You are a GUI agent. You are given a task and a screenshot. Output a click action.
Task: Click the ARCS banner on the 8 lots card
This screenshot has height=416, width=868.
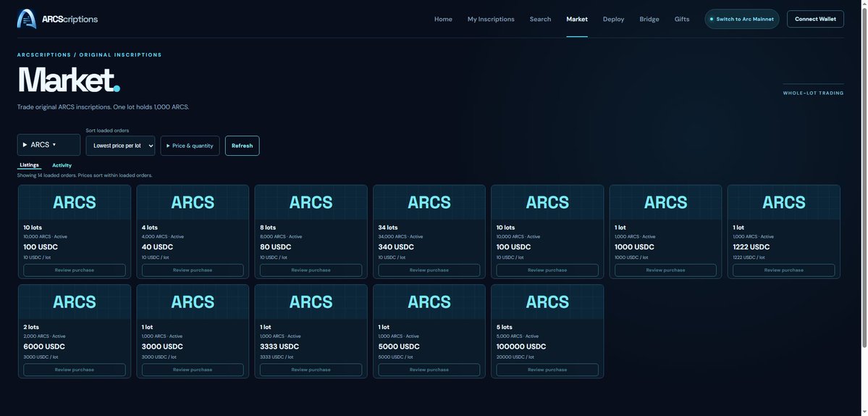click(x=311, y=202)
